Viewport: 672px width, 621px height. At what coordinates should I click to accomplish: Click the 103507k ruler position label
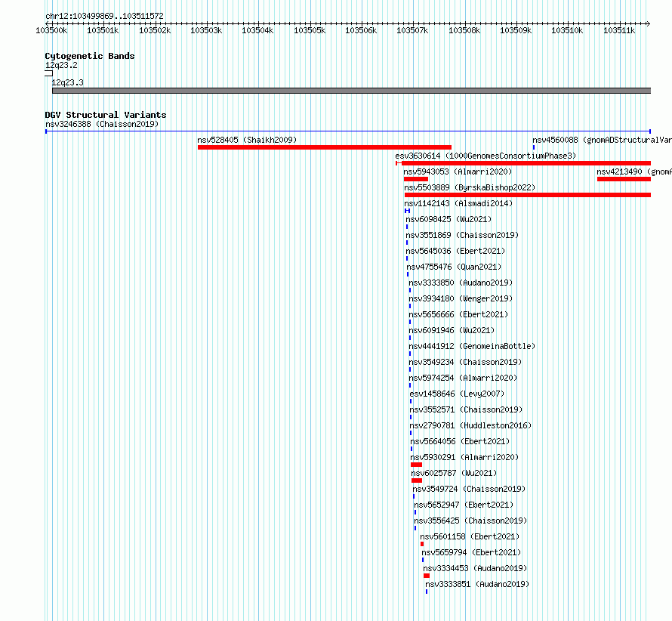(x=412, y=30)
